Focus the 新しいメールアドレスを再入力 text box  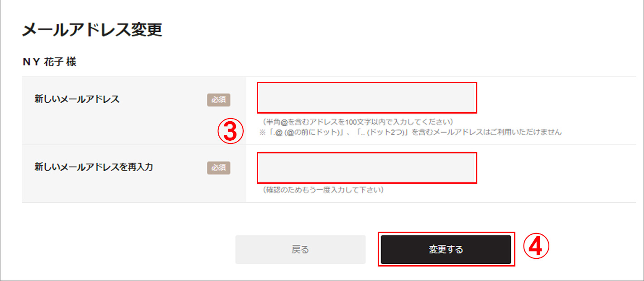click(367, 168)
